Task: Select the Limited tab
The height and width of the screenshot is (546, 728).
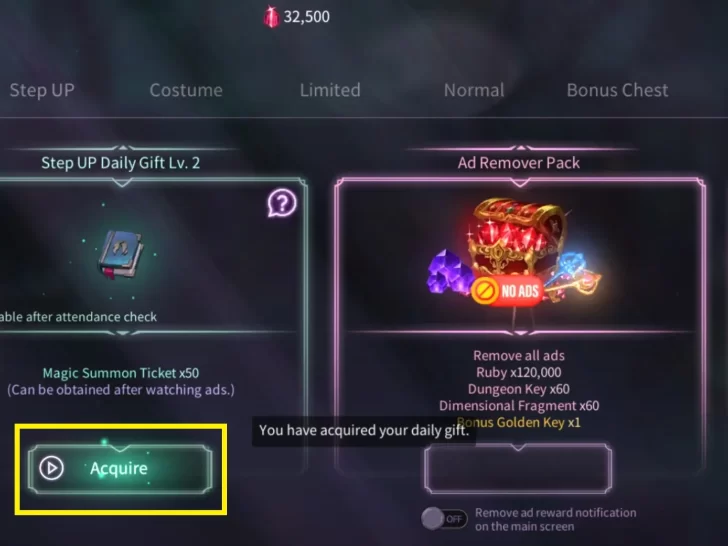Action: click(x=330, y=90)
